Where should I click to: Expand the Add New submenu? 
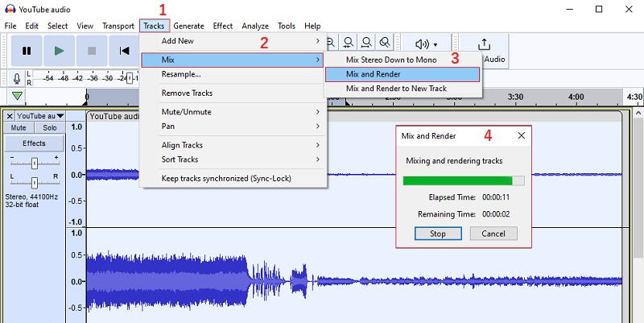pyautogui.click(x=233, y=41)
